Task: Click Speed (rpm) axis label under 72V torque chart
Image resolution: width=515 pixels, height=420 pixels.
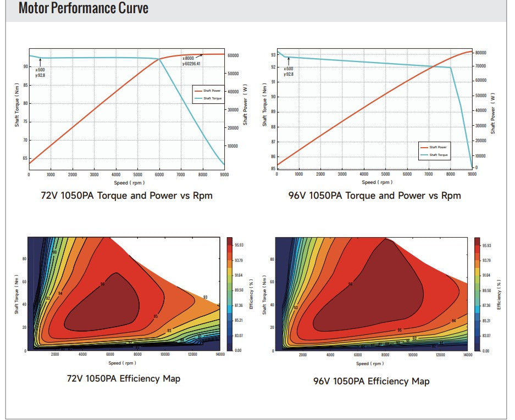Action: pos(127,182)
